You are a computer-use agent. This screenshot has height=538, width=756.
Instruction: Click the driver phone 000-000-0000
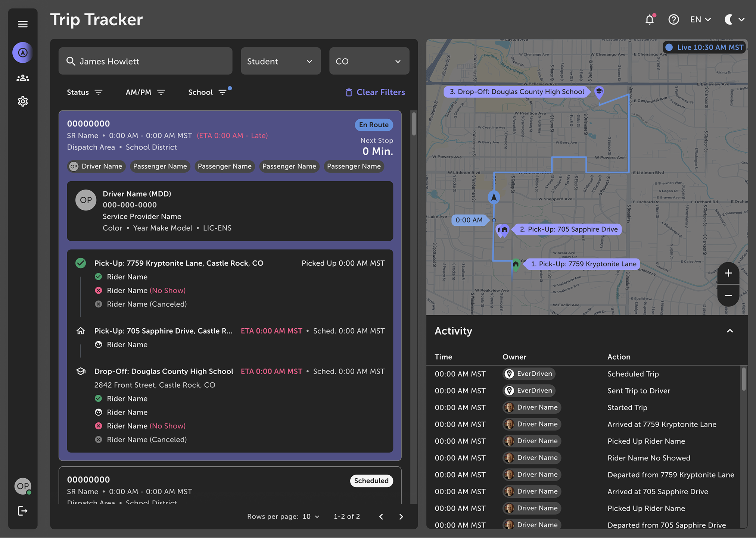click(130, 205)
